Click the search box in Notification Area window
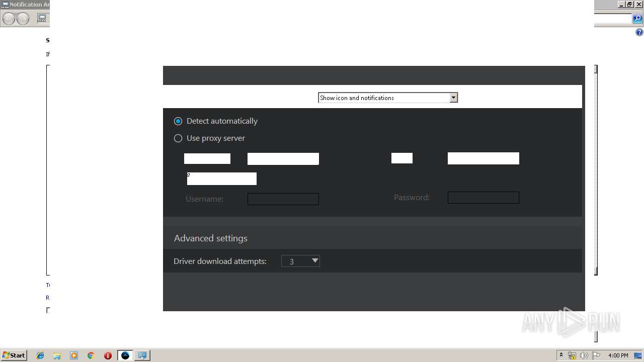This screenshot has height=362, width=644. click(613, 19)
